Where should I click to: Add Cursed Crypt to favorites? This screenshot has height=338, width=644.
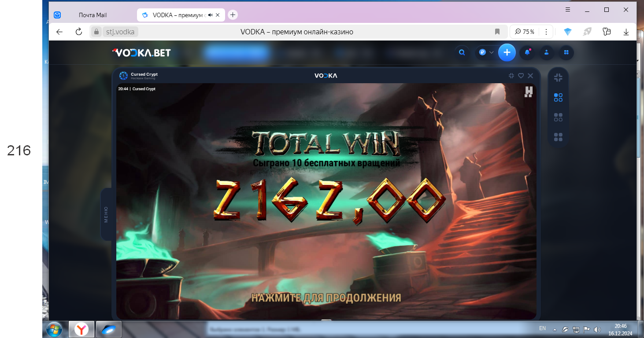tap(521, 76)
